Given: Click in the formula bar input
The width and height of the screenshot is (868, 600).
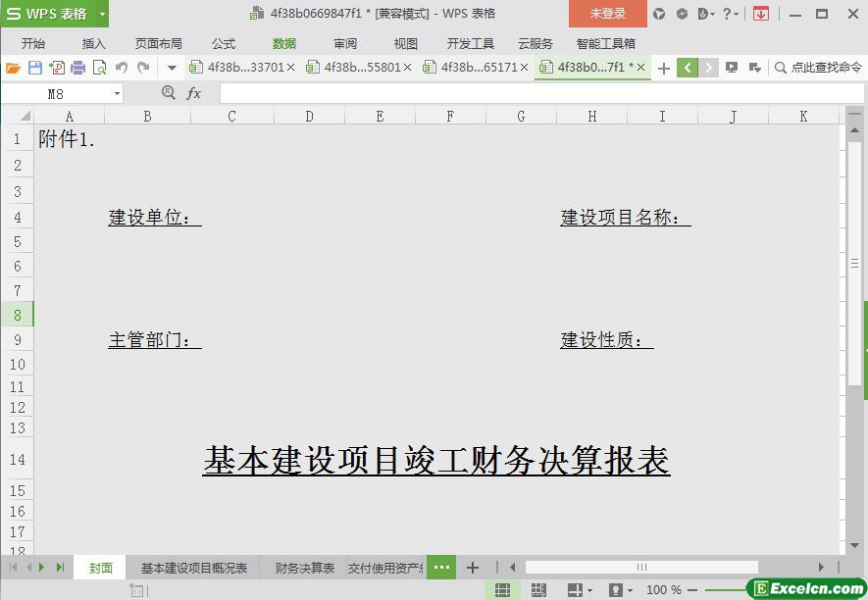Looking at the screenshot, I should pyautogui.click(x=541, y=93).
